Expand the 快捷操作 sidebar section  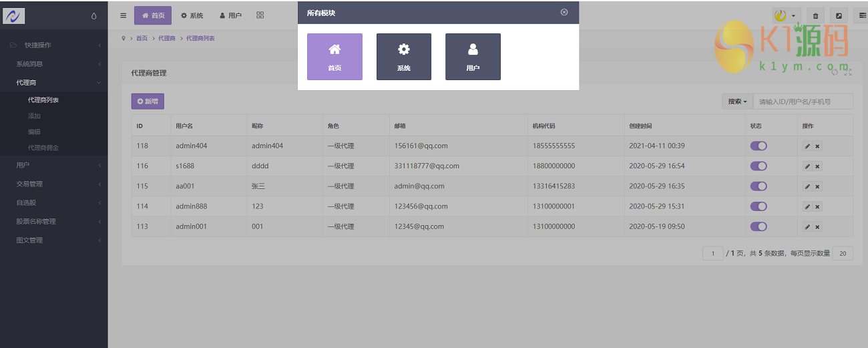(x=53, y=45)
